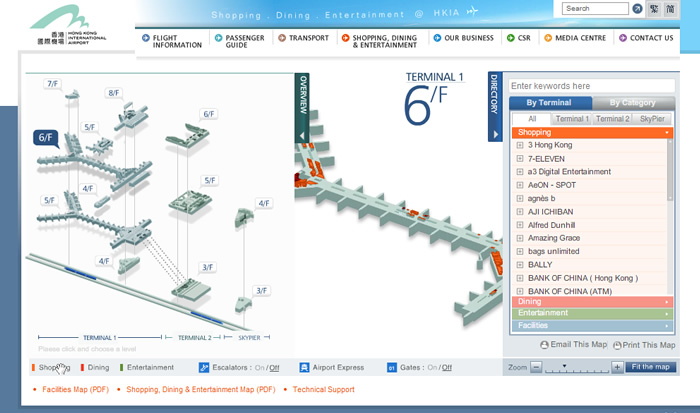Click the Our Business blue arrow icon

pos(437,38)
